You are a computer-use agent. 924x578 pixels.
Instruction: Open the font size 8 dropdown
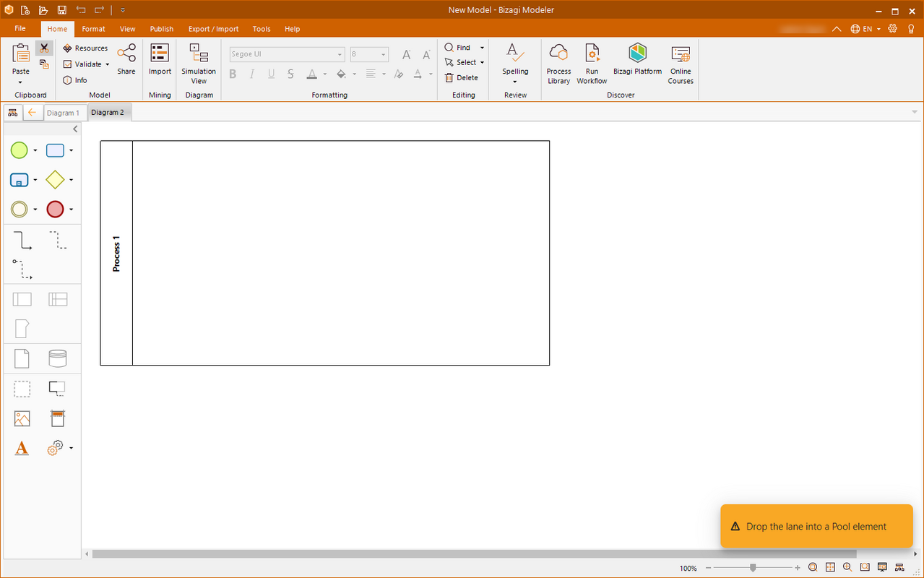pyautogui.click(x=384, y=55)
